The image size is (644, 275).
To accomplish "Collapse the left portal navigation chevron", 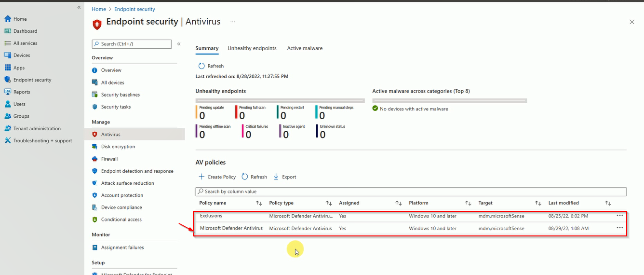I will pos(79,8).
